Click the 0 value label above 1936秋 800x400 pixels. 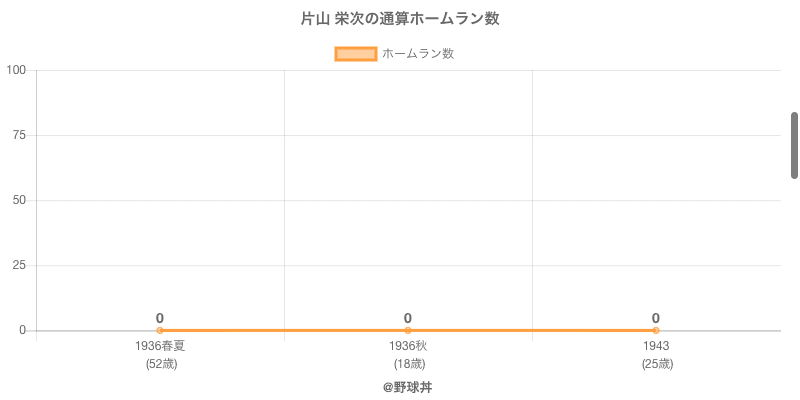click(408, 318)
